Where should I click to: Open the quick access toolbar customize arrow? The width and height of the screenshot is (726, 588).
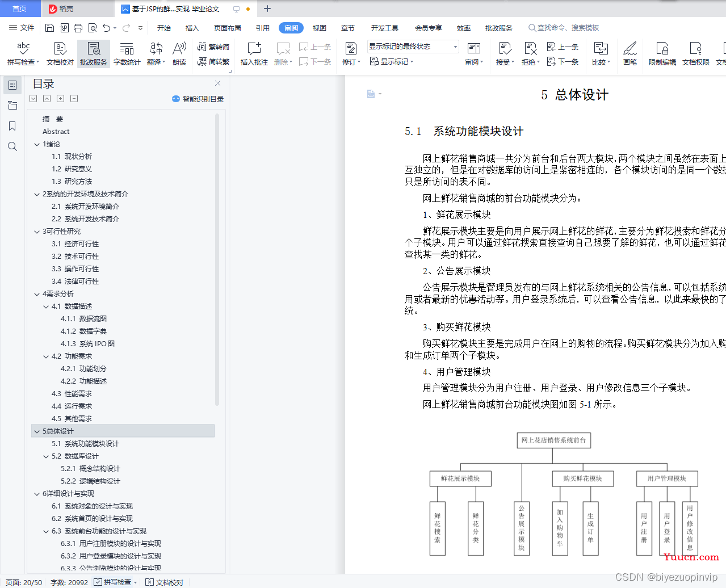pyautogui.click(x=141, y=28)
